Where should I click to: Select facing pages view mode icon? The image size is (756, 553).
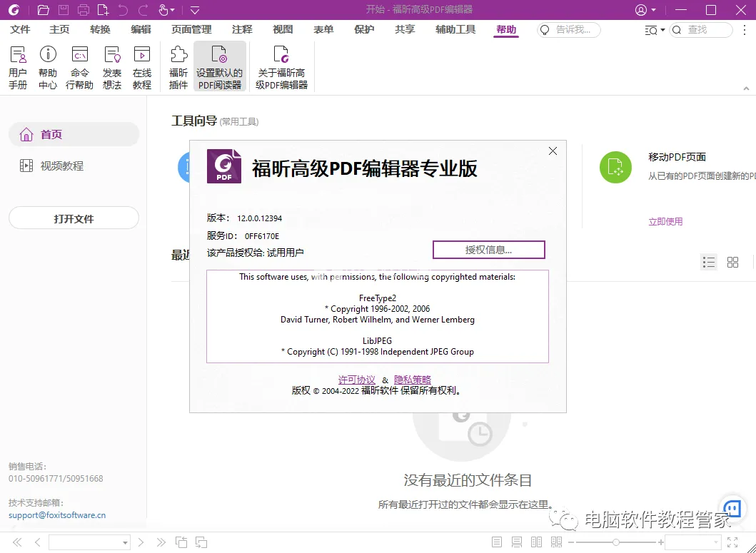536,542
